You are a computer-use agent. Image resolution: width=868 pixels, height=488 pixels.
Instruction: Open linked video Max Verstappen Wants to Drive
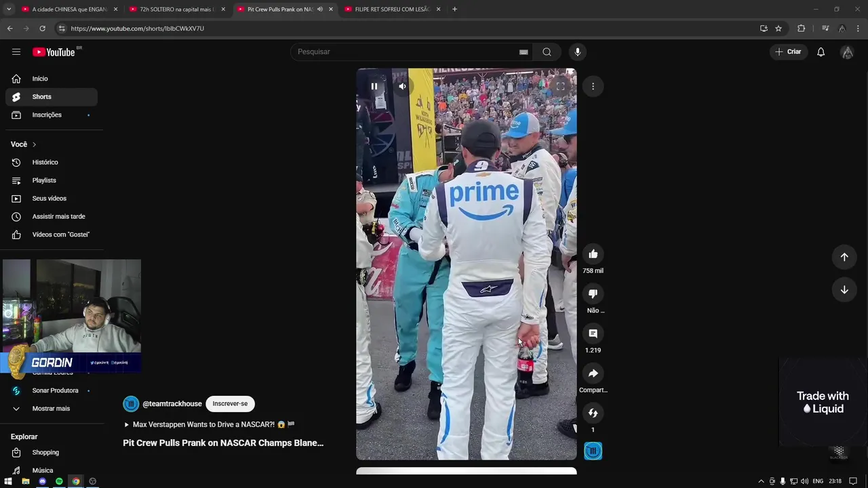tap(209, 424)
